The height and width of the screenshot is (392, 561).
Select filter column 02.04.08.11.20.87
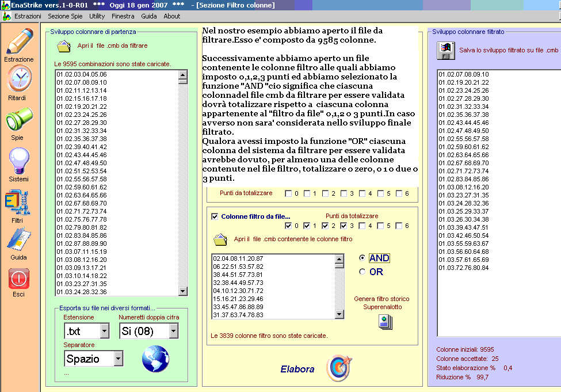[x=273, y=258]
